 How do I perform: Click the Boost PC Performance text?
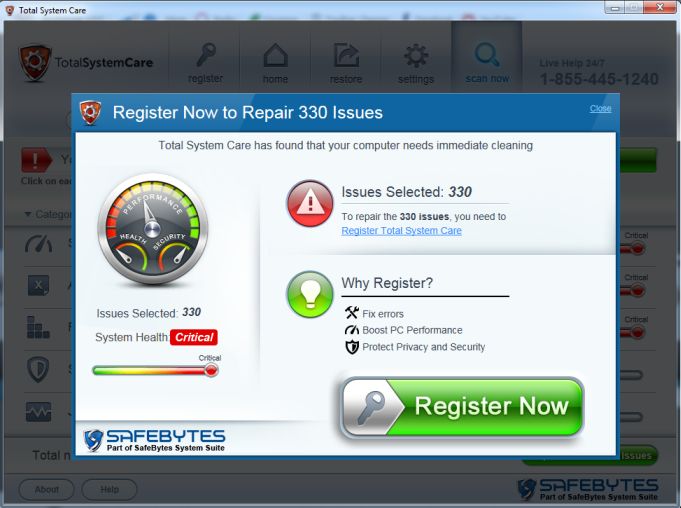[x=412, y=330]
